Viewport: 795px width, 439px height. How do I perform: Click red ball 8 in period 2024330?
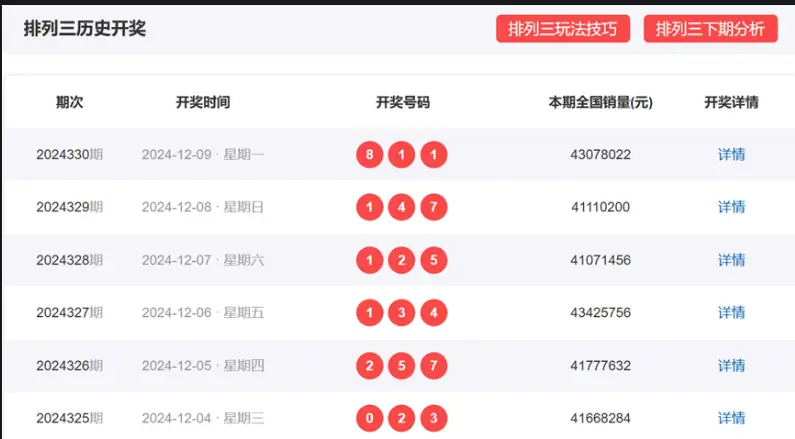point(370,155)
